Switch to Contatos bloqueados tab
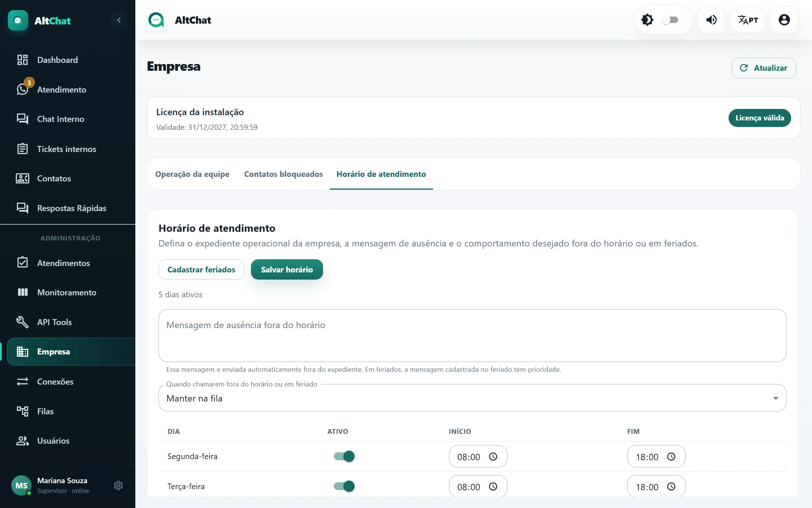Screen dimensions: 812x508 coord(283,174)
